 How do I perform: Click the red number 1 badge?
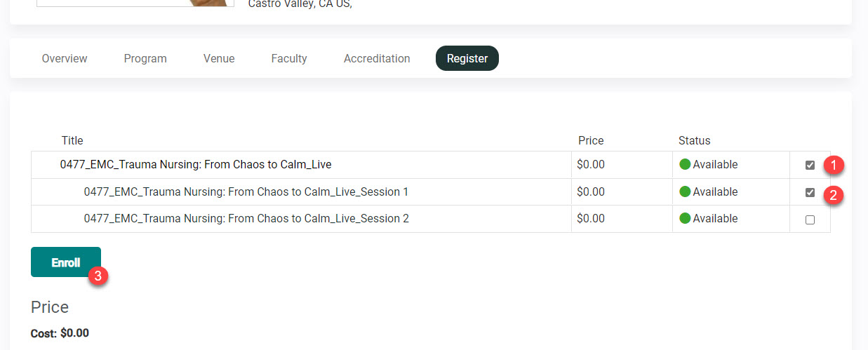(833, 166)
